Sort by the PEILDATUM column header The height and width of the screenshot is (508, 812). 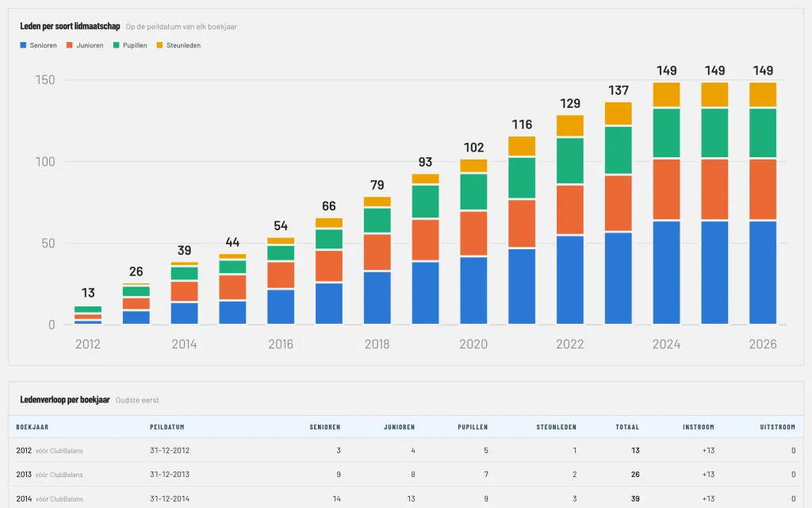point(167,427)
